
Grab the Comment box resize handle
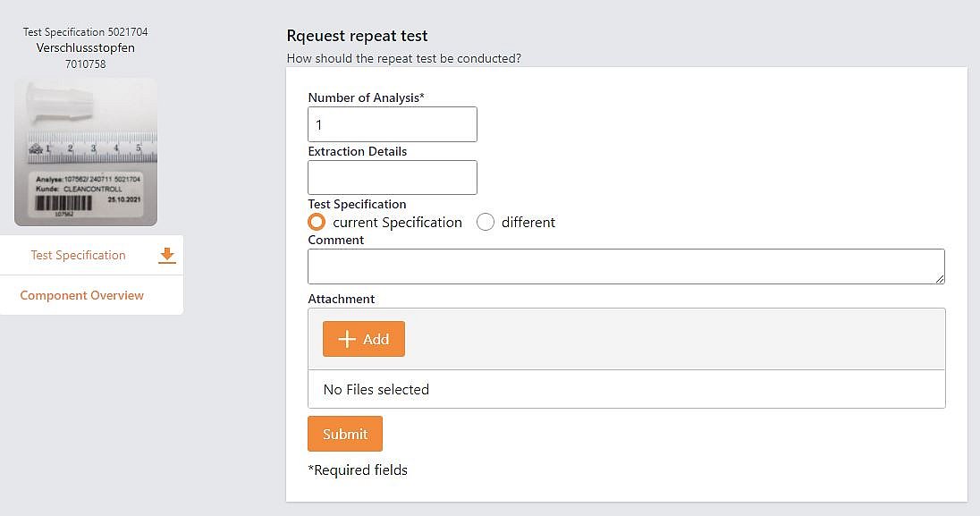(x=940, y=279)
